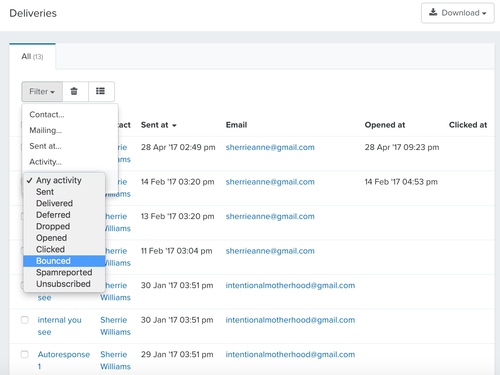This screenshot has width=500, height=375.
Task: Select Unsubscribed activity option
Action: pos(64,284)
